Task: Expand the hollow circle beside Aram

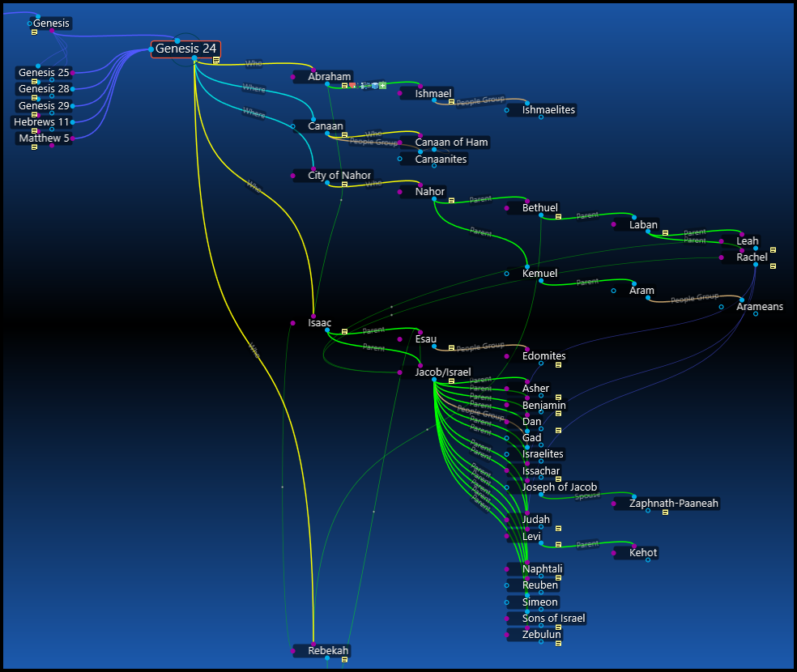Action: pos(613,291)
